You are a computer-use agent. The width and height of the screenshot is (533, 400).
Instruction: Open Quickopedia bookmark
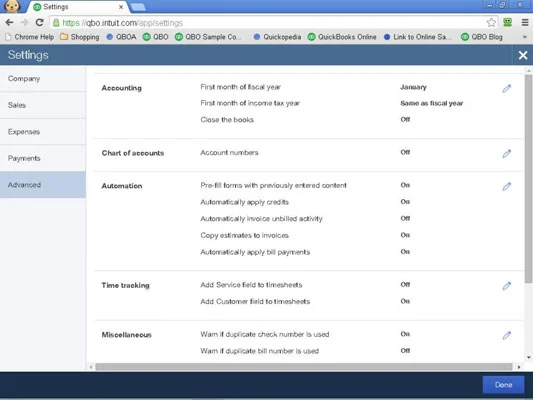click(x=277, y=37)
